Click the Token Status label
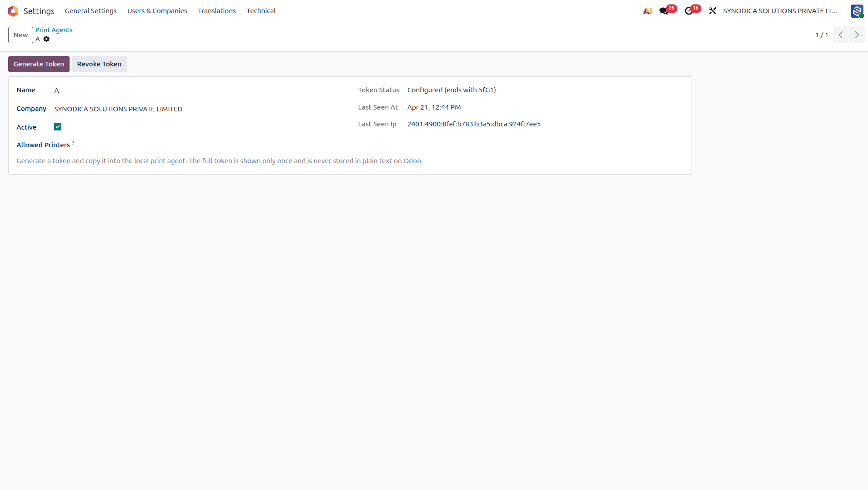Viewport: 868px width, 490px height. (x=378, y=90)
